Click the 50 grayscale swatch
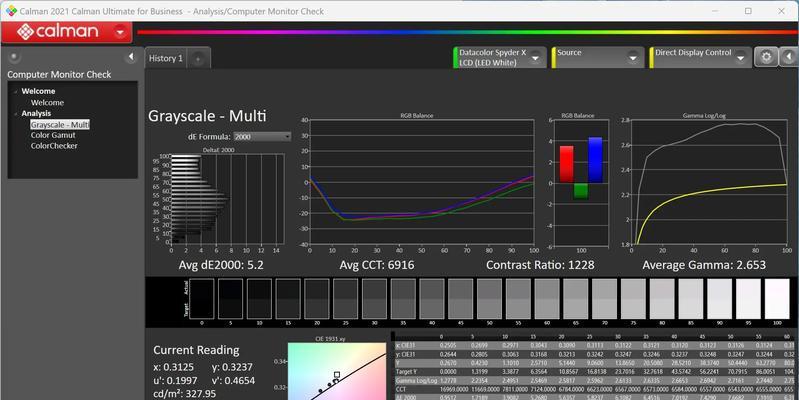Viewport: 799px width, 400px height. pos(489,299)
